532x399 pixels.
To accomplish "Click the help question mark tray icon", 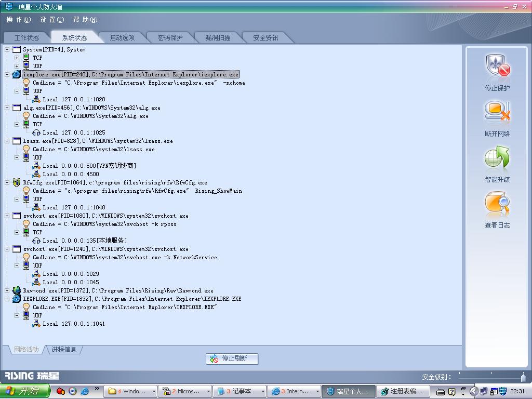I will tap(451, 392).
